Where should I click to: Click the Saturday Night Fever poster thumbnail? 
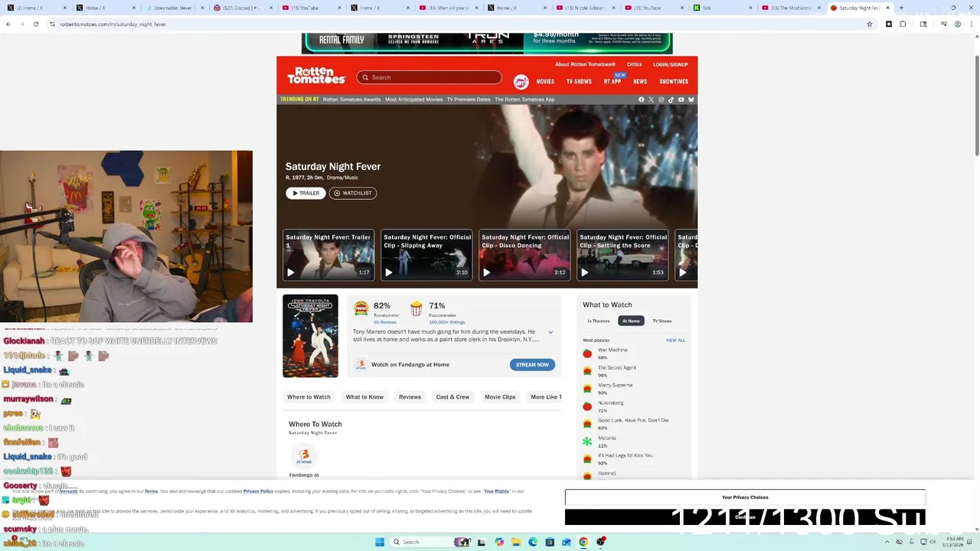tap(310, 336)
